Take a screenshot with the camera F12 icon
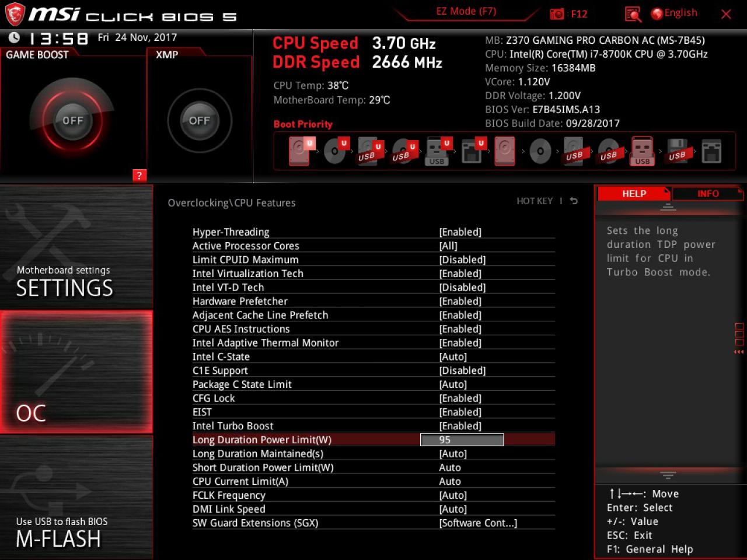Image resolution: width=747 pixels, height=560 pixels. [557, 13]
